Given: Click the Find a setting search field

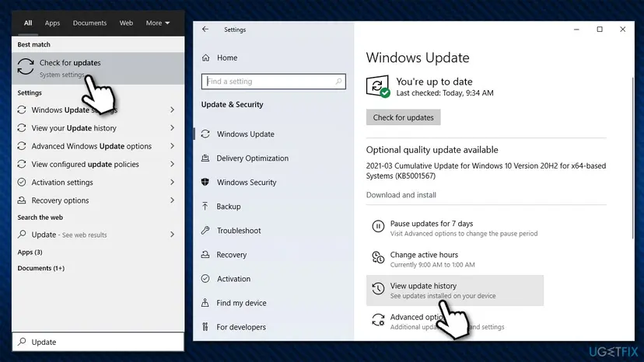Looking at the screenshot, I should tap(274, 82).
